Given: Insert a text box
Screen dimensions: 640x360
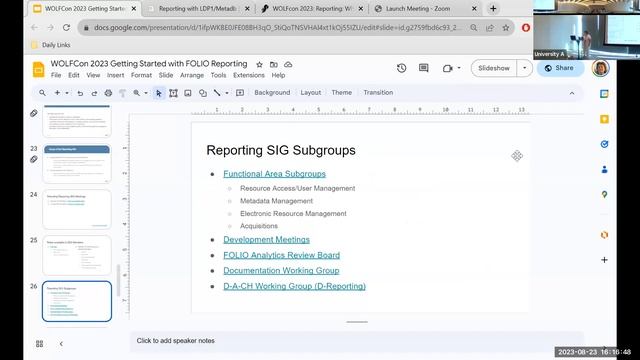Looking at the screenshot, I should coord(173,93).
